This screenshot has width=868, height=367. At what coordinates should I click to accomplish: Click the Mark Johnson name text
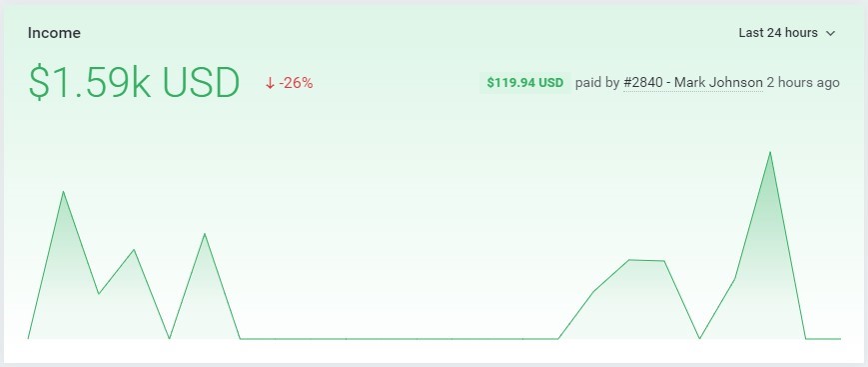pyautogui.click(x=718, y=83)
